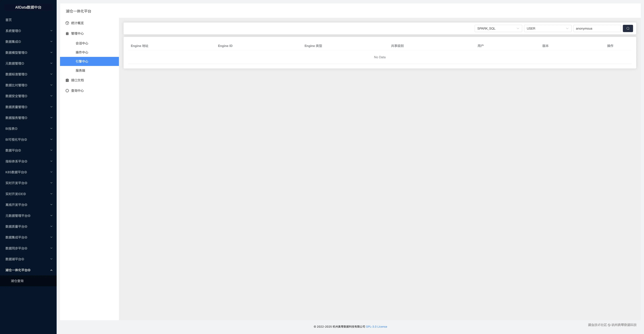Viewport: 644px width, 334px height.
Task: Go to 首页 in the sidebar
Action: (28, 20)
